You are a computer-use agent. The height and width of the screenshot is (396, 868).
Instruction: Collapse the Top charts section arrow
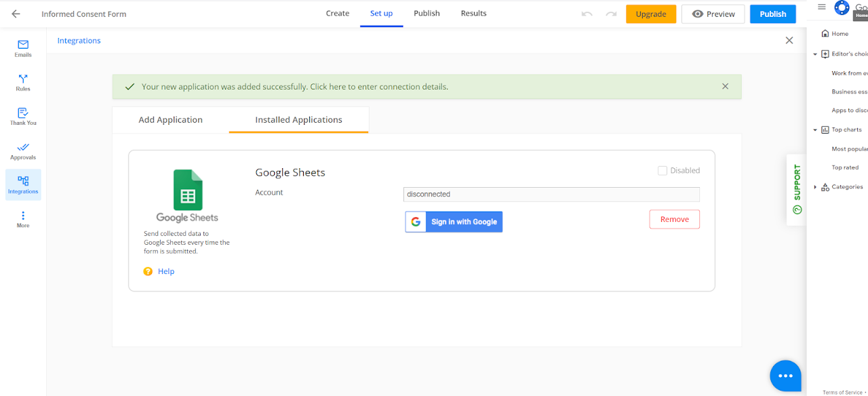pyautogui.click(x=815, y=130)
